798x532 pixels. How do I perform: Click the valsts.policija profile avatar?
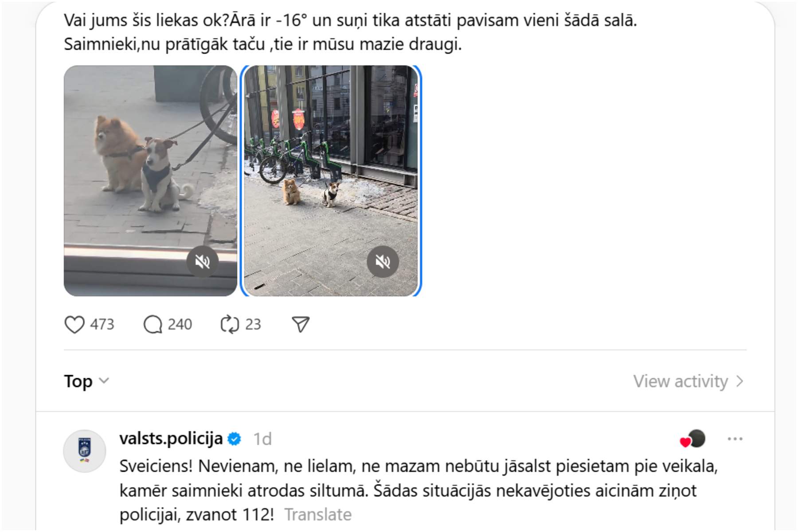point(85,451)
